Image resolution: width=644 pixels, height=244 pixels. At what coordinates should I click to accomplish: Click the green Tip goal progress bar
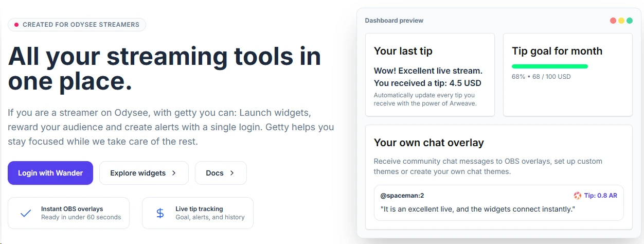[x=550, y=66]
